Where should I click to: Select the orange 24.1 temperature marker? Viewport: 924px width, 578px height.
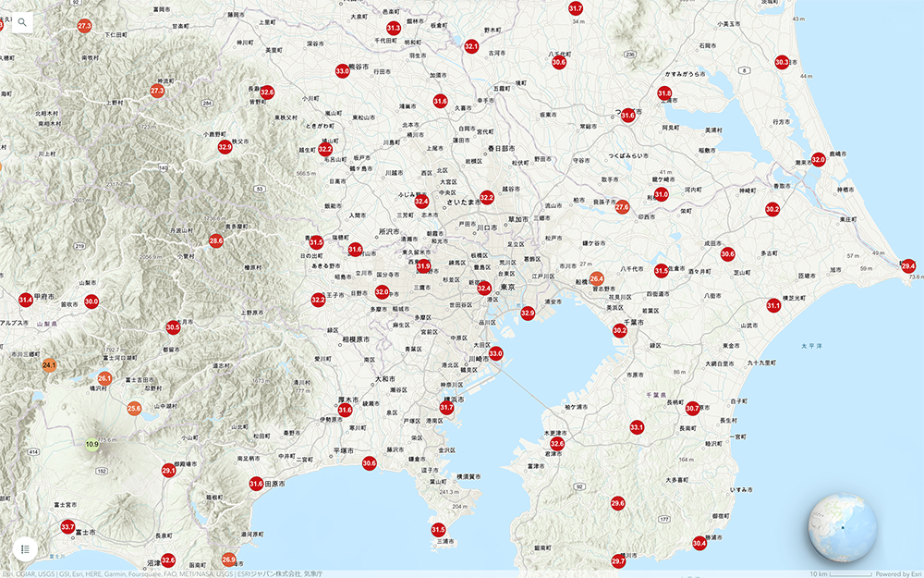(49, 366)
